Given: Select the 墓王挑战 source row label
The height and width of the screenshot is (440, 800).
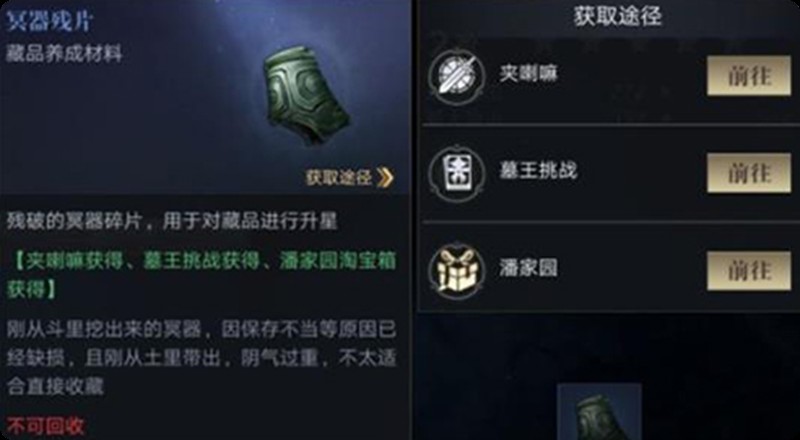Looking at the screenshot, I should [x=538, y=170].
